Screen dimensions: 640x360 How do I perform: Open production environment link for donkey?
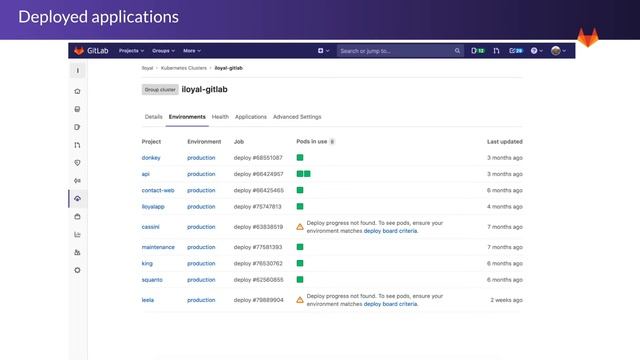point(201,158)
